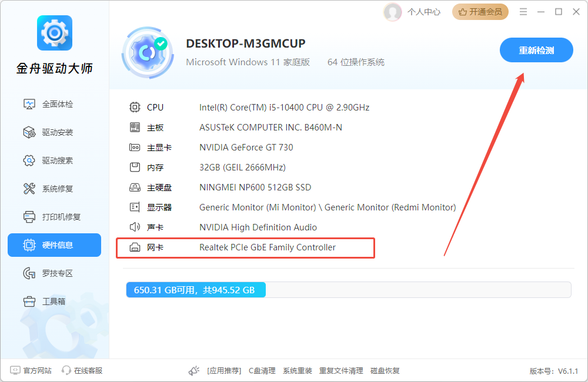Open the C盘清理 link

[262, 371]
